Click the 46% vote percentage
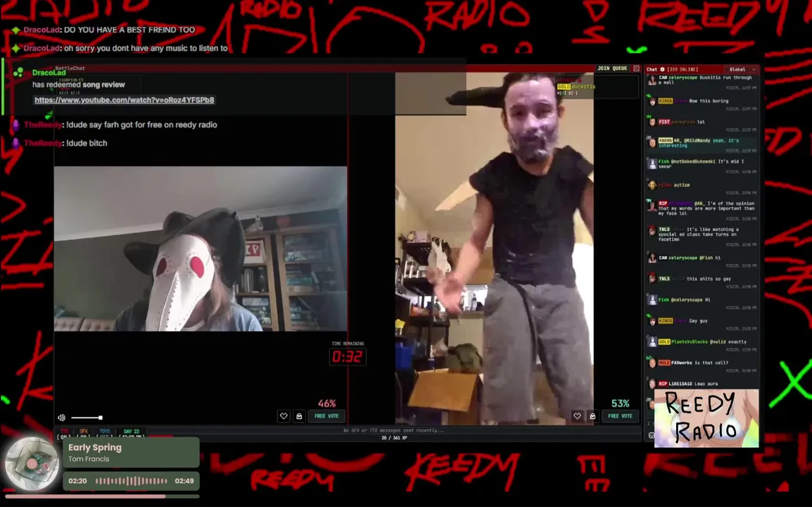This screenshot has height=507, width=812. coord(326,403)
